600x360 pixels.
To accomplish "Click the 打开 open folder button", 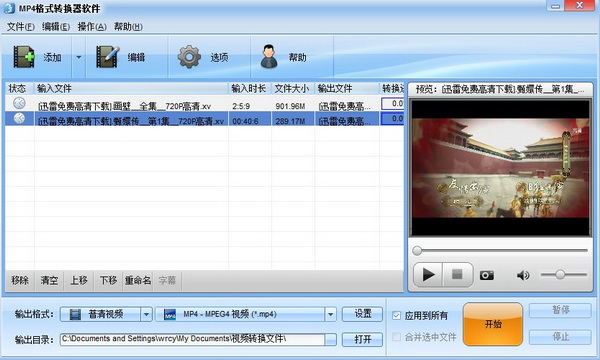I will [x=362, y=339].
